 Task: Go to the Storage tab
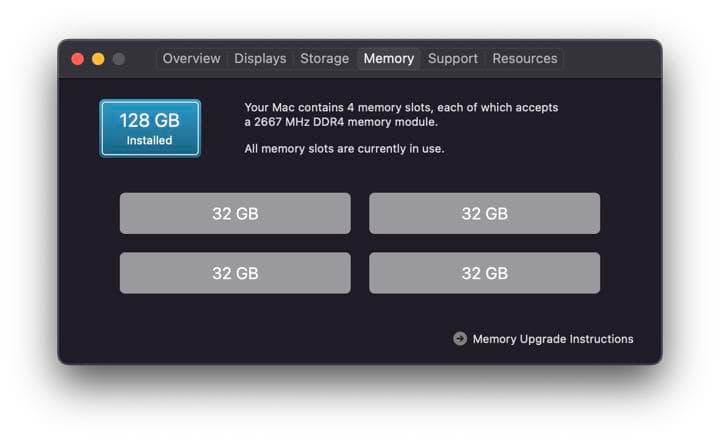(x=325, y=59)
